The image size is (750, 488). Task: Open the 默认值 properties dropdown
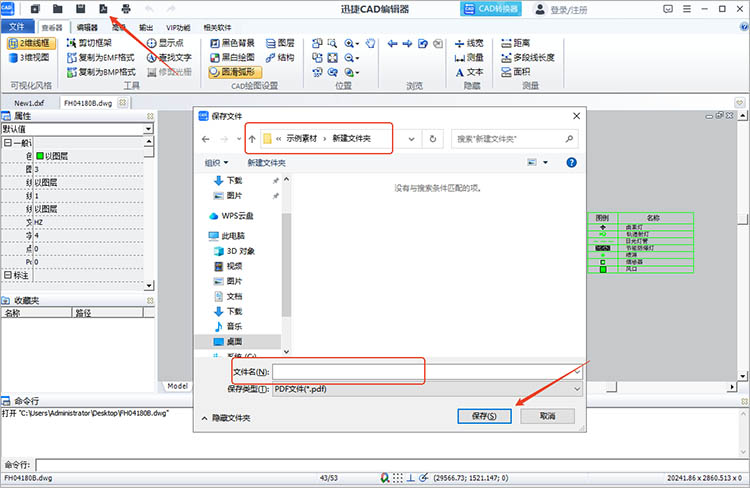point(148,129)
